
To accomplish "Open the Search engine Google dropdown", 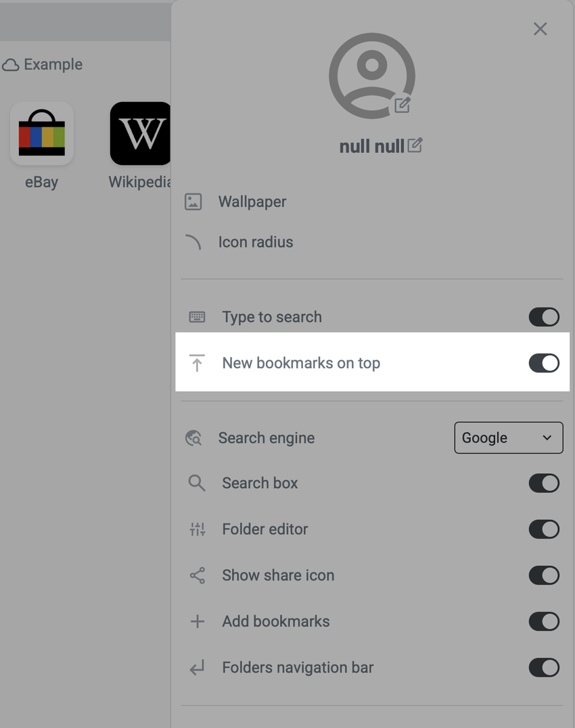I will 508,438.
